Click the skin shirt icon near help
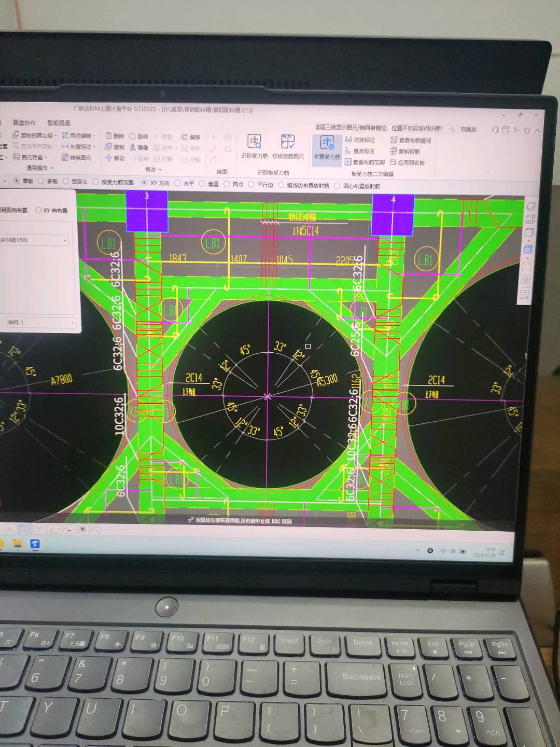560x747 pixels. pos(527,130)
